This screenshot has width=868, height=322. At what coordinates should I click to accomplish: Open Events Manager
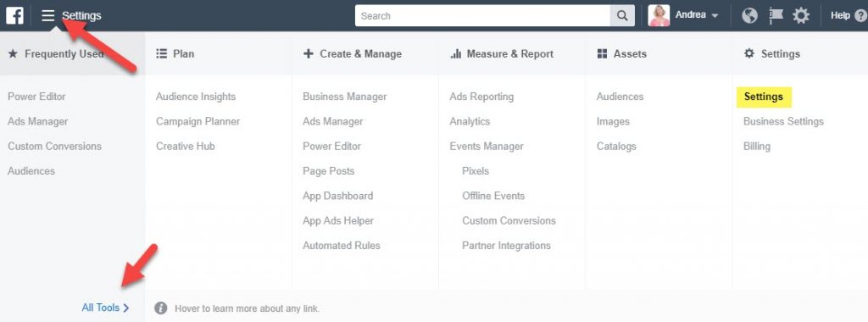tap(487, 146)
